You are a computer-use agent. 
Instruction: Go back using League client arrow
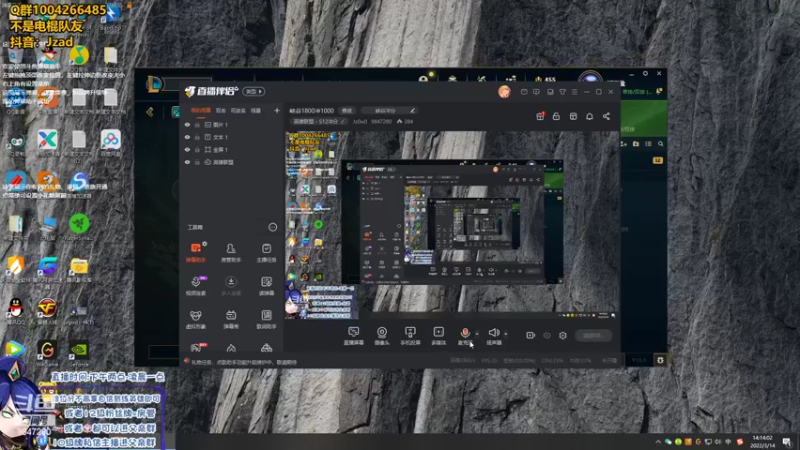click(x=149, y=112)
